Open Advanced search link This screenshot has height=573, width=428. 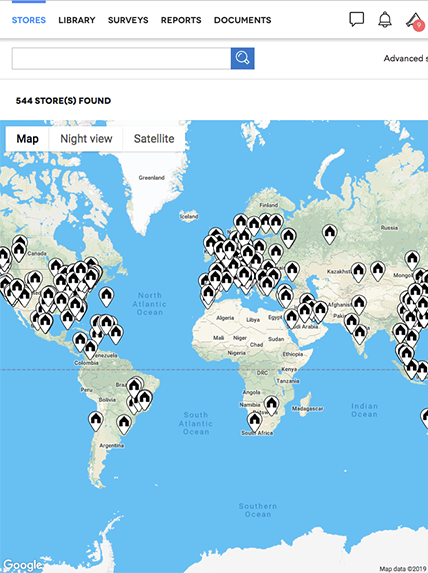pos(405,58)
